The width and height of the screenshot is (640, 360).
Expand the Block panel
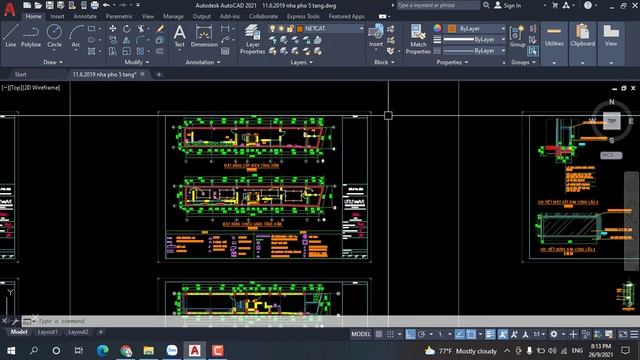(x=384, y=62)
